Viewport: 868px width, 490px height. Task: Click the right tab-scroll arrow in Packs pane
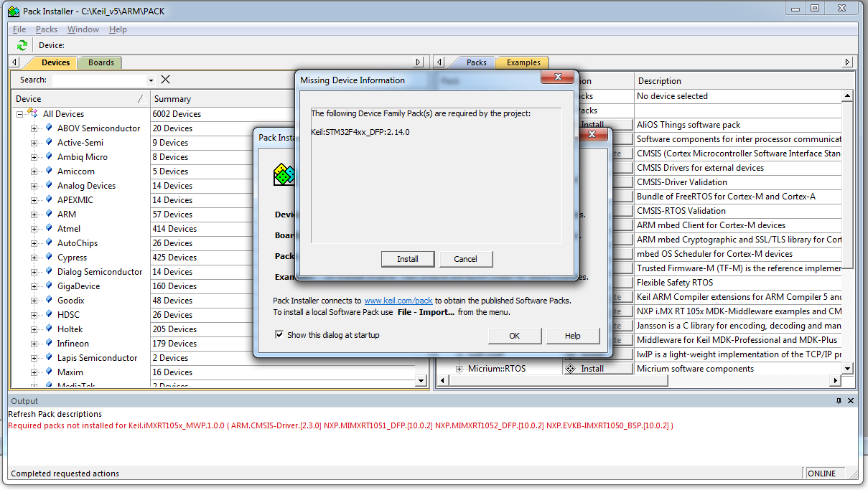(848, 62)
